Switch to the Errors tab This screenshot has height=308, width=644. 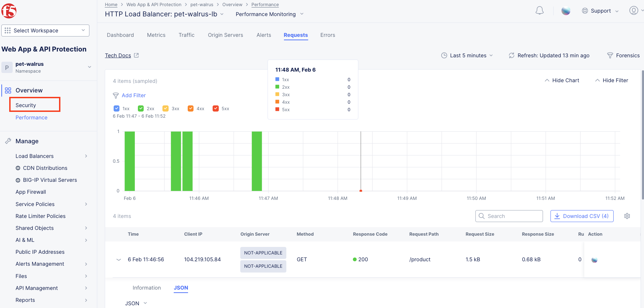pos(328,35)
